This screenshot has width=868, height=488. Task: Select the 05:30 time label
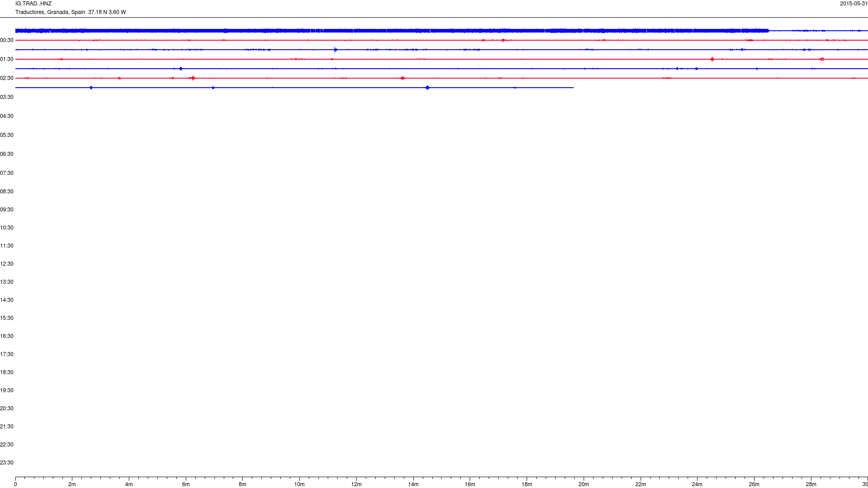7,135
